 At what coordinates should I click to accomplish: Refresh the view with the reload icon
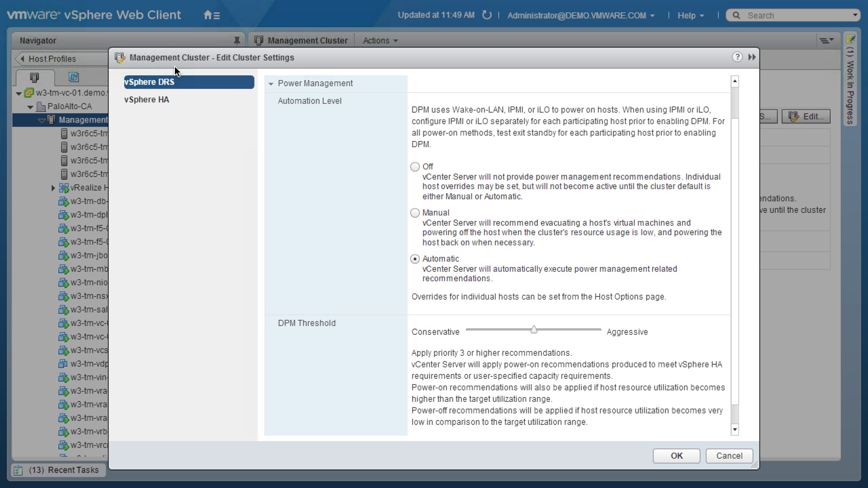pyautogui.click(x=486, y=15)
